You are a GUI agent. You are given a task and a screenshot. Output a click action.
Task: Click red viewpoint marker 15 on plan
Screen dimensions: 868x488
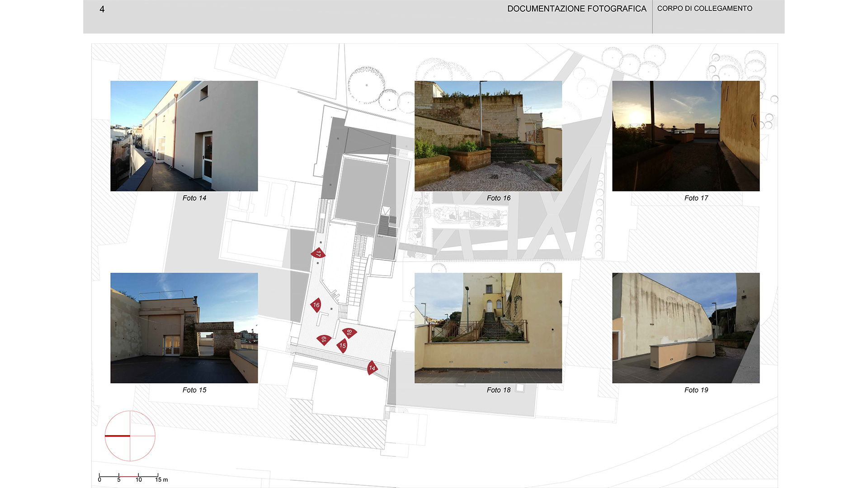tap(342, 346)
